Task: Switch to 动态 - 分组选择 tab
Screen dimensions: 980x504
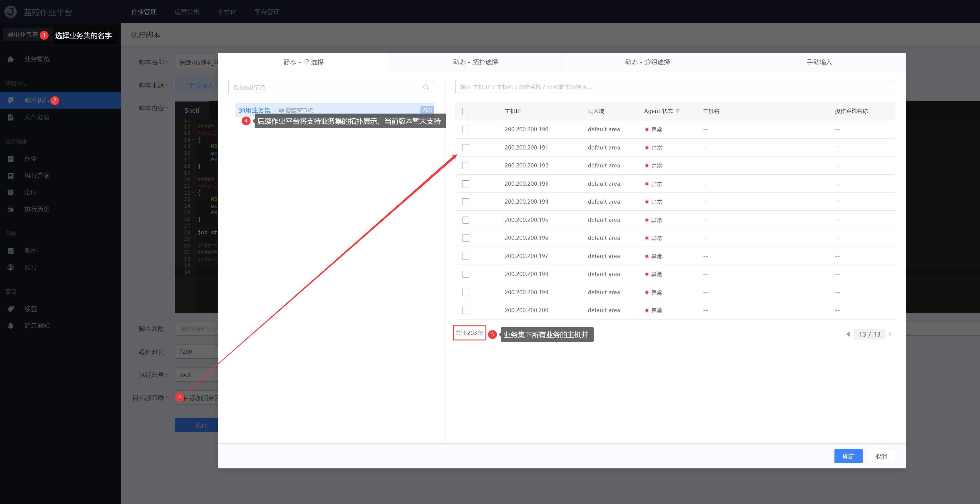Action: 647,62
